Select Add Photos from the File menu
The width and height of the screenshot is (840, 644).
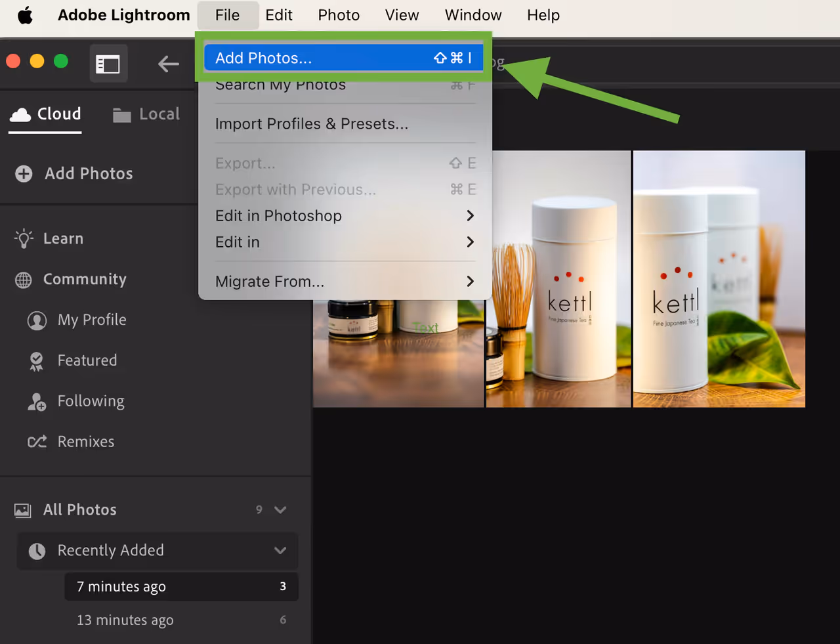[x=263, y=58]
